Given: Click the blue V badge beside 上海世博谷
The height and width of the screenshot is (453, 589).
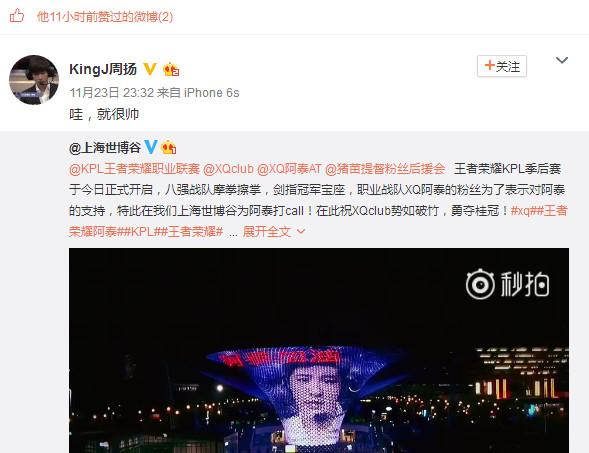Looking at the screenshot, I should 151,147.
